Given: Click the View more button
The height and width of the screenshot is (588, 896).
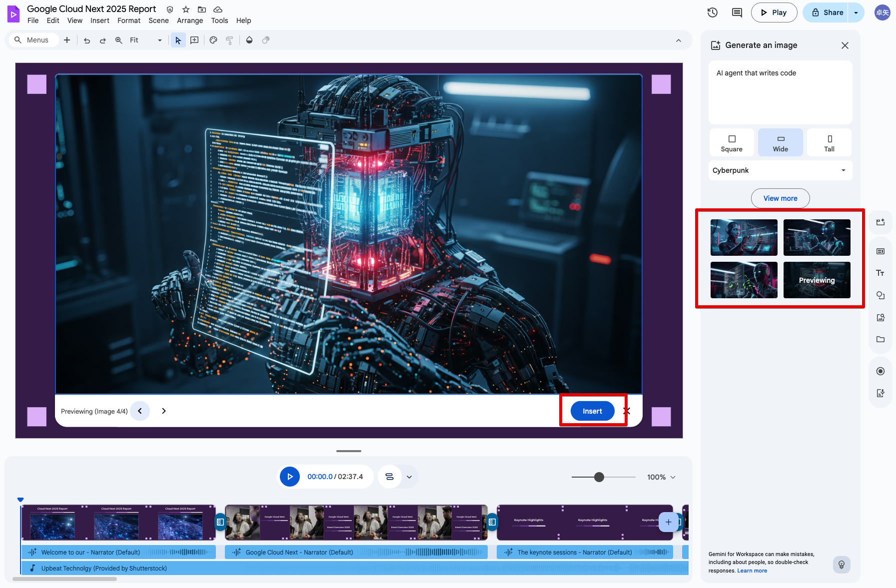Looking at the screenshot, I should click(x=780, y=198).
